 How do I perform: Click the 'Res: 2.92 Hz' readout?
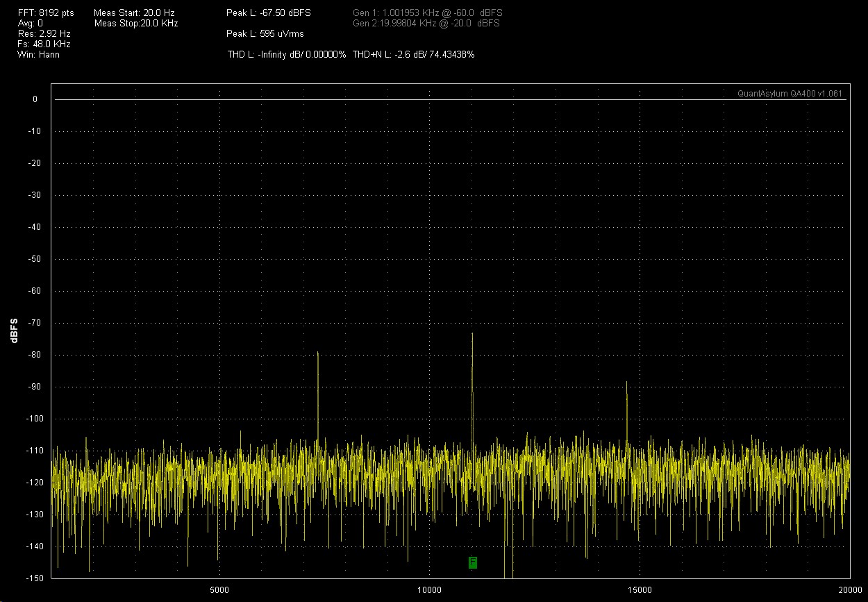point(44,33)
